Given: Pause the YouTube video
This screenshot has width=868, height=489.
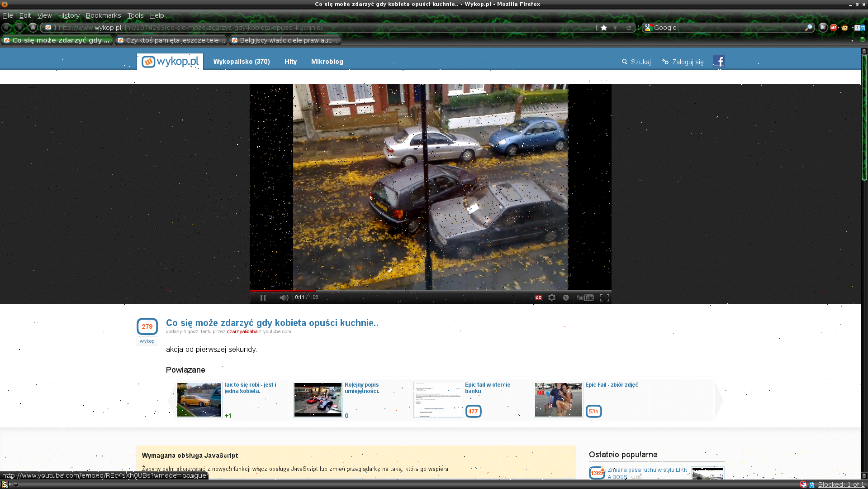Looking at the screenshot, I should point(263,297).
